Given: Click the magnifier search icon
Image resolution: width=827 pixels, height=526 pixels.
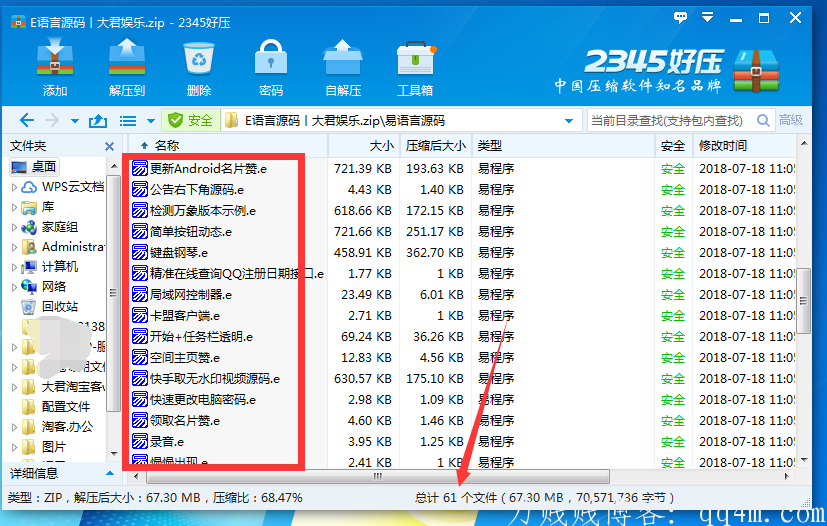Looking at the screenshot, I should [763, 121].
